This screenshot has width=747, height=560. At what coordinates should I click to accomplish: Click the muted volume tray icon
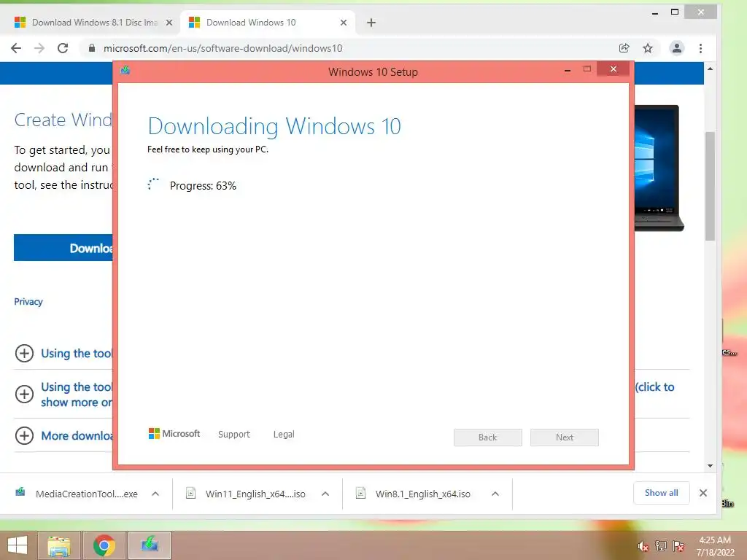click(x=643, y=546)
